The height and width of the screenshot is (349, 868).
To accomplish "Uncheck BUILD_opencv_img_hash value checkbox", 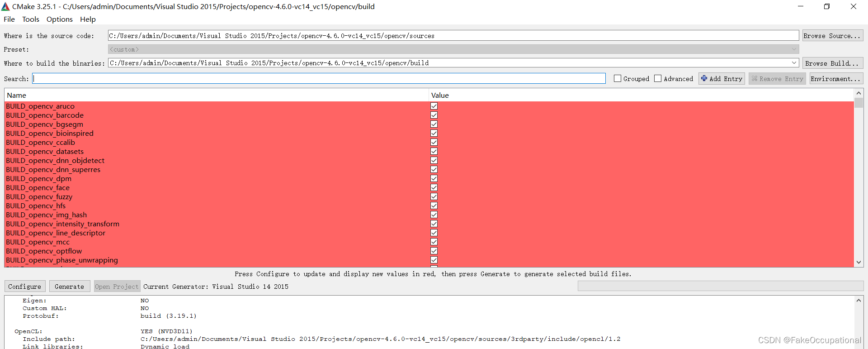I will (x=434, y=215).
